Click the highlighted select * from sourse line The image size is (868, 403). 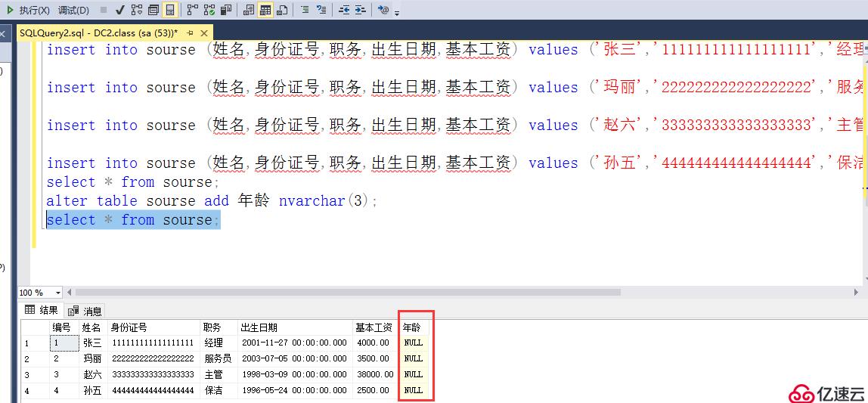[133, 220]
